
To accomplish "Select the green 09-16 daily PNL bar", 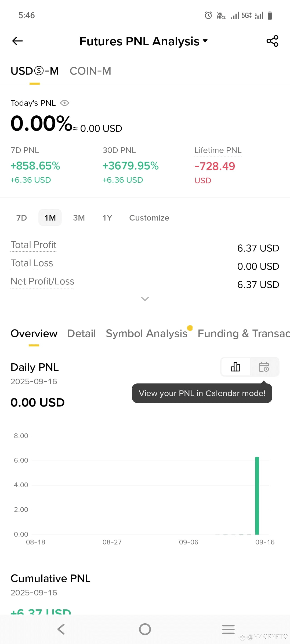I will tap(257, 496).
